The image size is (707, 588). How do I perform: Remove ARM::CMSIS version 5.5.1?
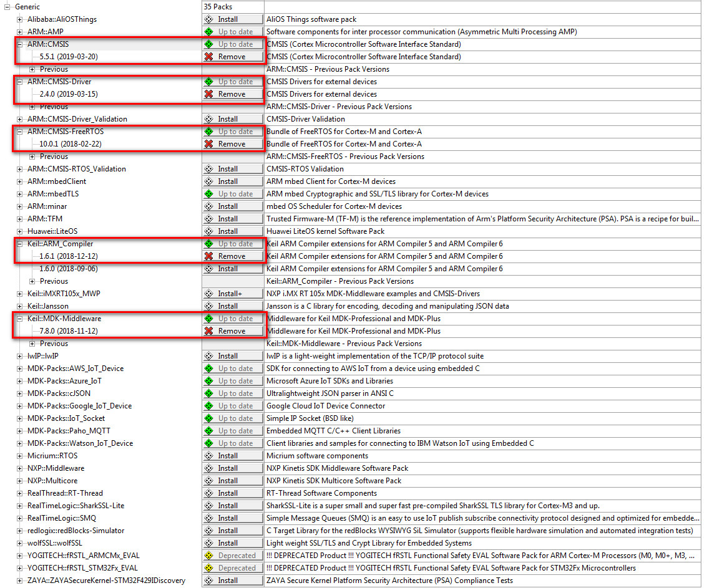[233, 57]
